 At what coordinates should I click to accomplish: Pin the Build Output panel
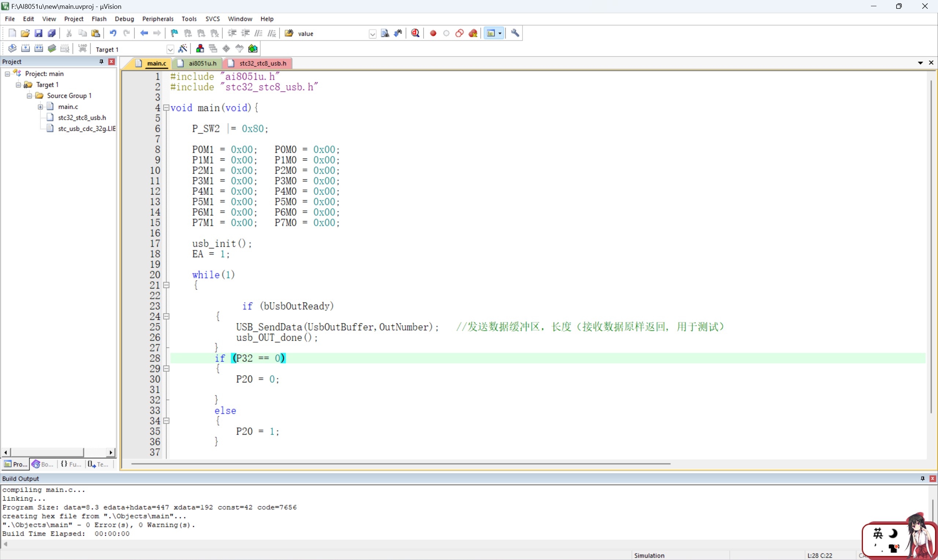922,478
